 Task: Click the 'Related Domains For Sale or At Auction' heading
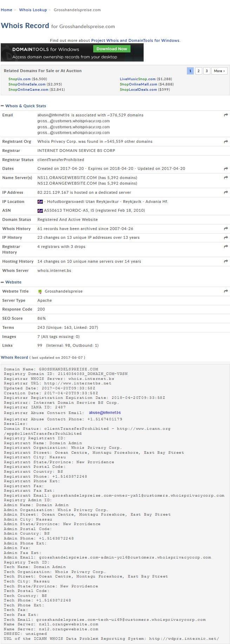pyautogui.click(x=42, y=71)
